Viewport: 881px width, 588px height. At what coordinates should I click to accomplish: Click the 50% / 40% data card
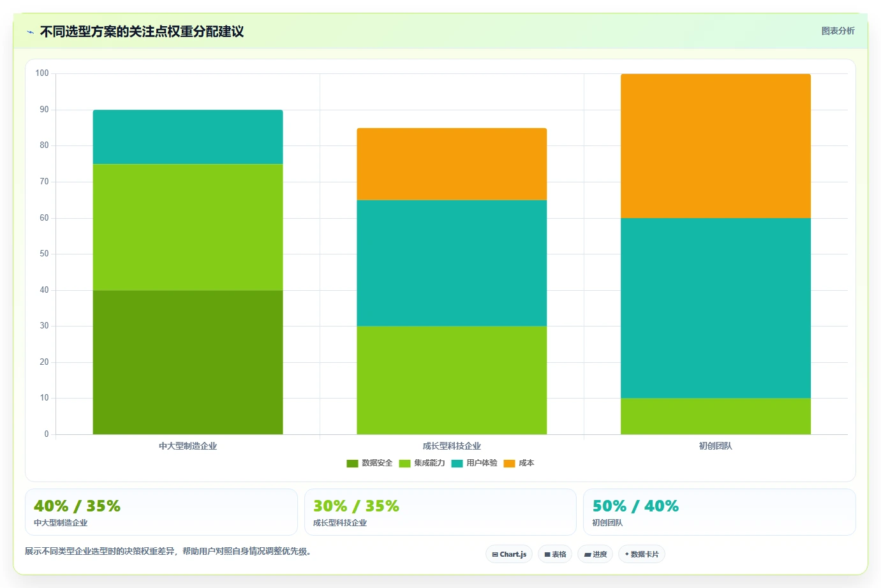pyautogui.click(x=720, y=512)
